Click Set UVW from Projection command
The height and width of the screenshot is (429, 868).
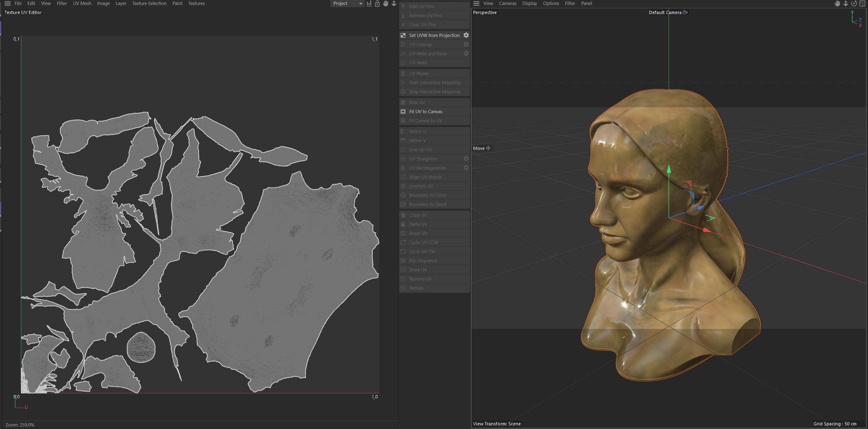[x=434, y=35]
